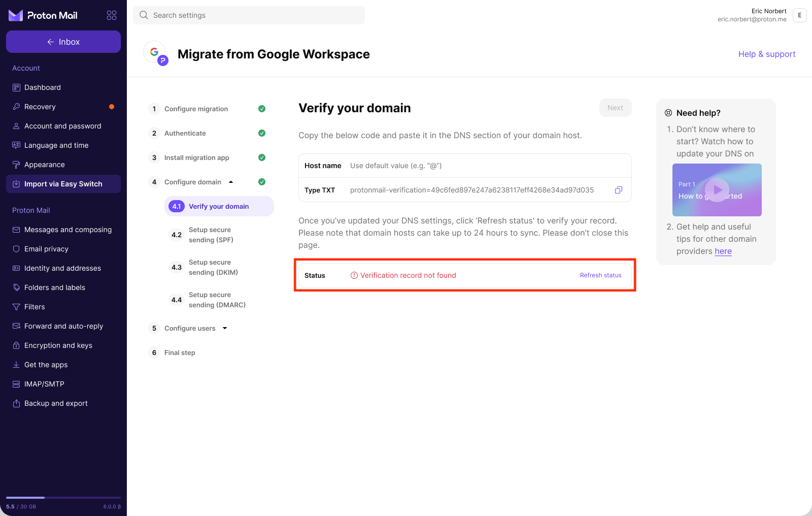The image size is (812, 516).
Task: Click the Messages and composing envelope icon
Action: coord(16,230)
